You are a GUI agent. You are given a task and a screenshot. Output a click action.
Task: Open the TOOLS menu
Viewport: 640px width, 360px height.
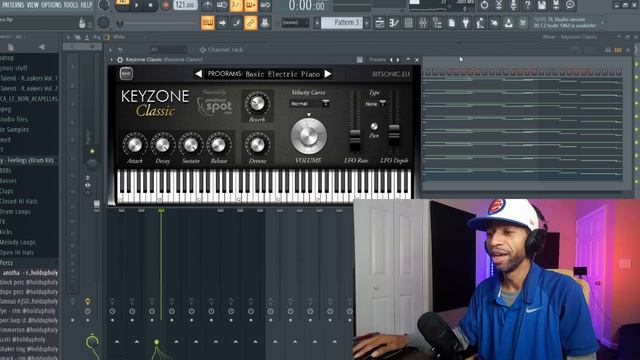tap(71, 5)
